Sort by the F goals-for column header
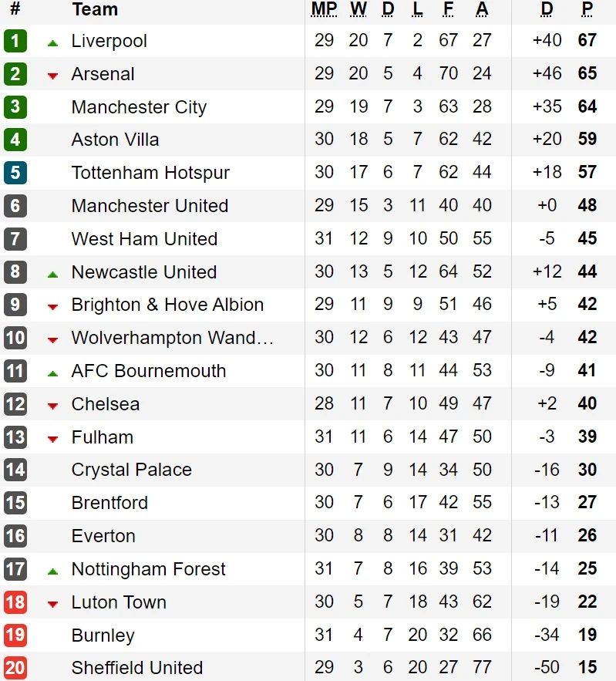Viewport: 616px width, 681px height. pyautogui.click(x=448, y=9)
